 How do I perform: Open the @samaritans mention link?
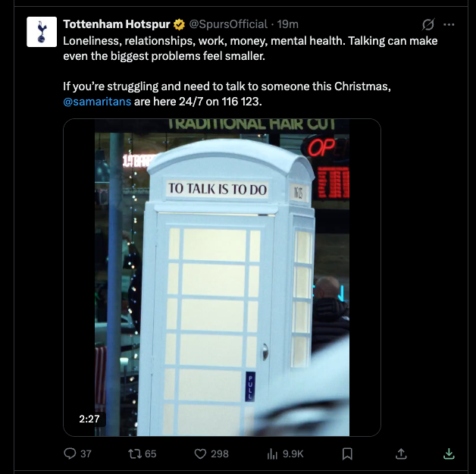(x=97, y=102)
